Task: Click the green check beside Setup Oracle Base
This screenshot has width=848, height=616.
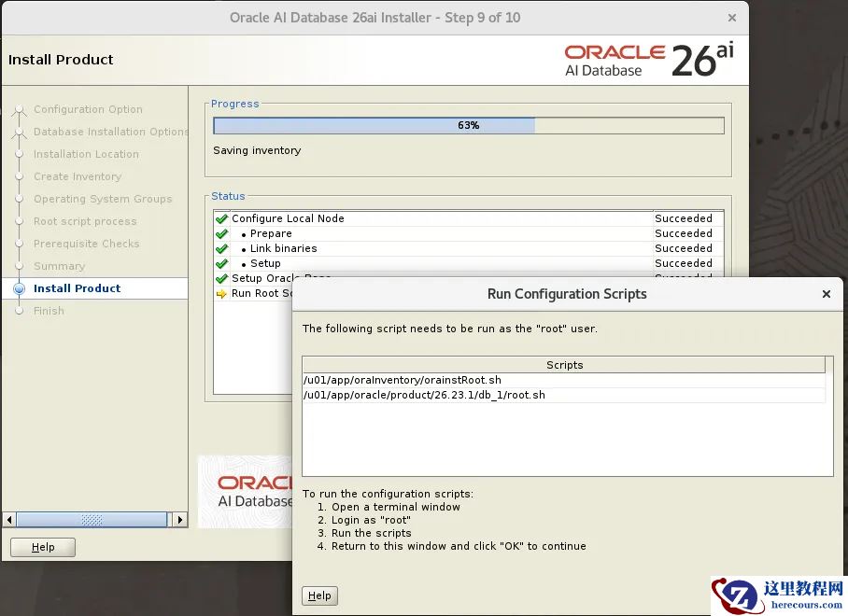Action: point(221,278)
